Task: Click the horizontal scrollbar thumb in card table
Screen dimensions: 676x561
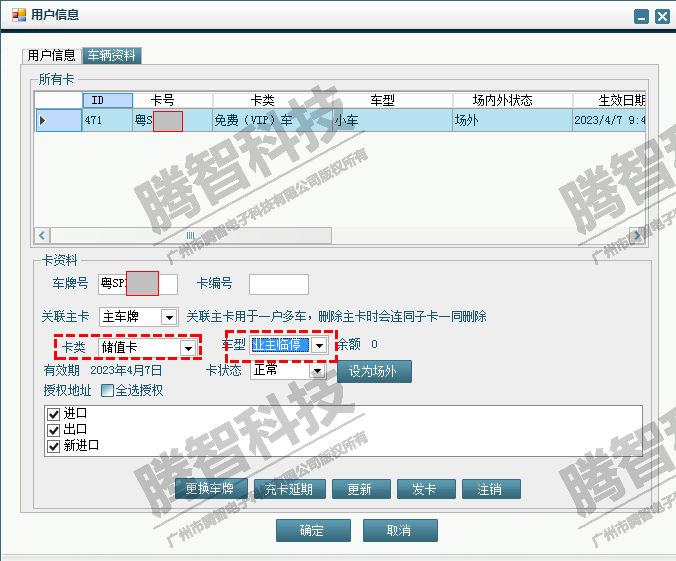Action: coord(190,234)
